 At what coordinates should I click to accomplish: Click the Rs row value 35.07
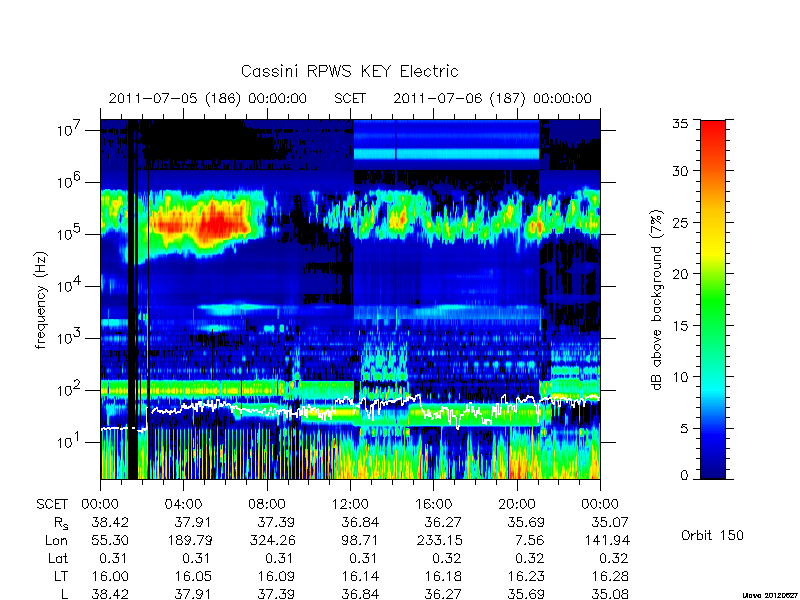610,522
